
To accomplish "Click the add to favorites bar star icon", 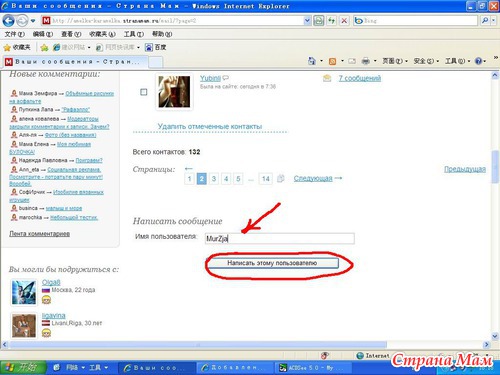I will (x=44, y=48).
